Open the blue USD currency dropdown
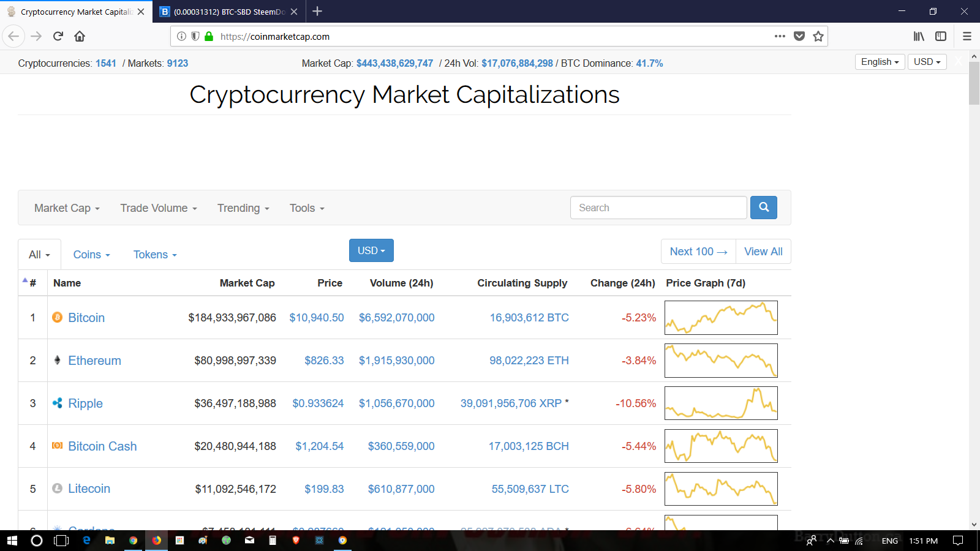The width and height of the screenshot is (980, 551). 371,250
